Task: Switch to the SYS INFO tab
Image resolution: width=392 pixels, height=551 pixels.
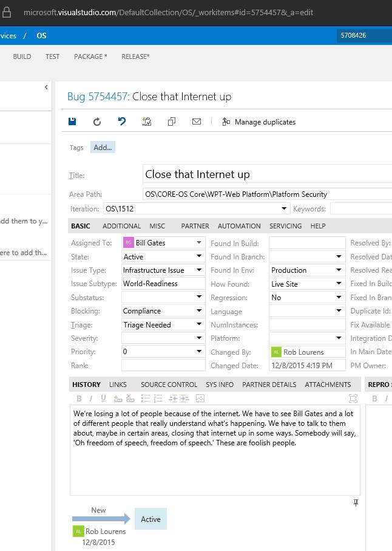Action: (x=220, y=385)
